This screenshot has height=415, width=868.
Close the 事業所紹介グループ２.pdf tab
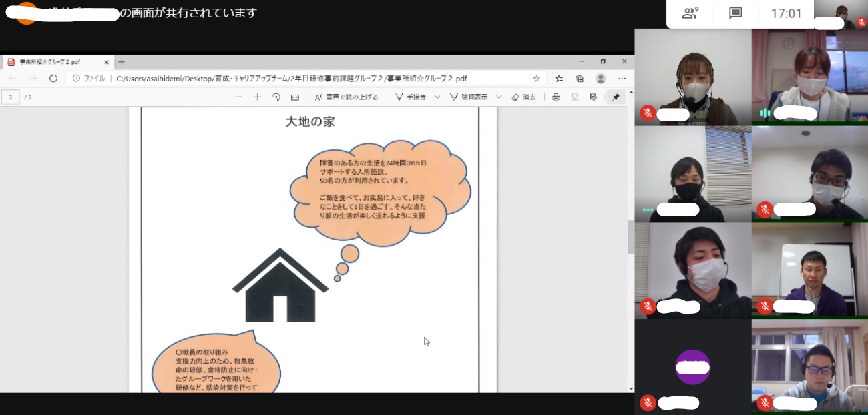[105, 62]
